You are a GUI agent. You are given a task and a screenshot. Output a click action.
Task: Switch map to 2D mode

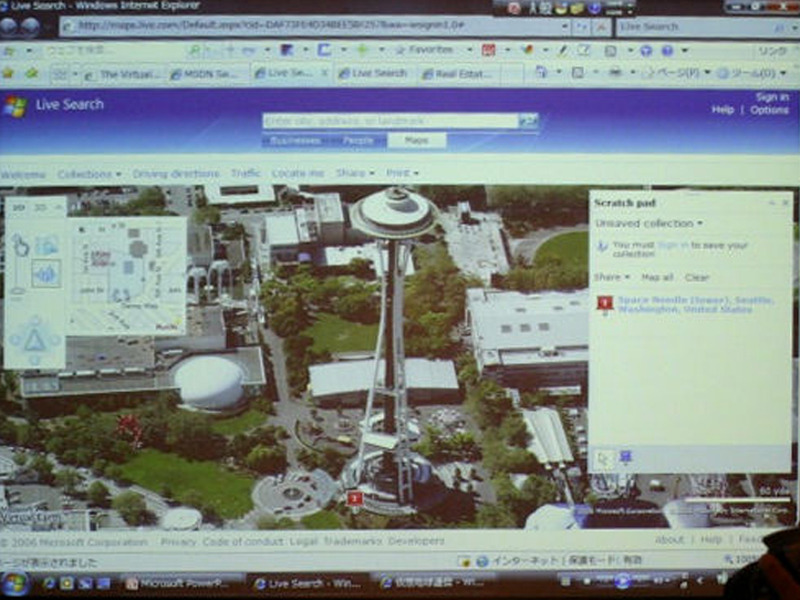tap(19, 207)
